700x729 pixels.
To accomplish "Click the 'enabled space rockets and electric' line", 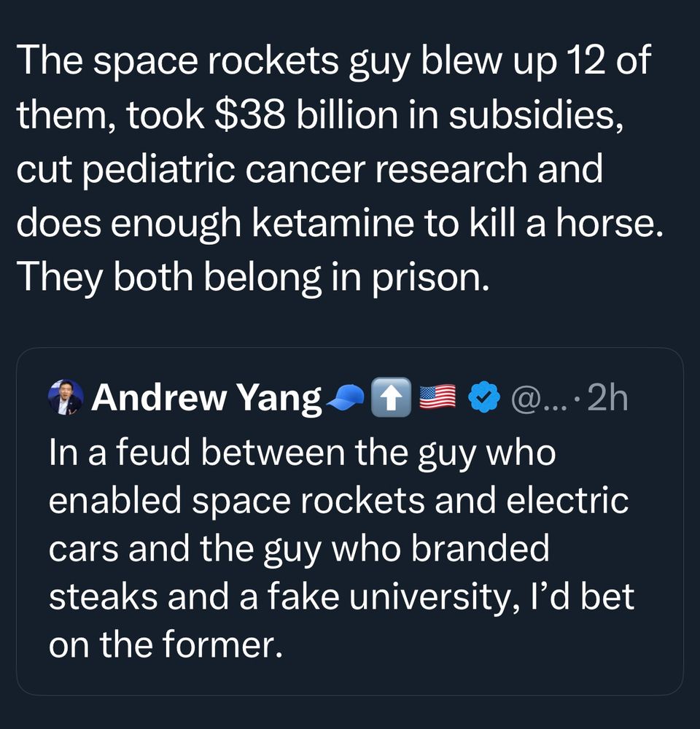I will tap(338, 500).
